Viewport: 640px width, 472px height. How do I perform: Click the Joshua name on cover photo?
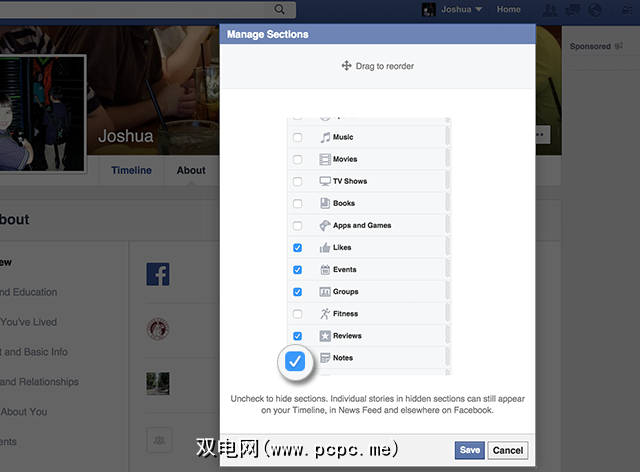click(x=126, y=136)
